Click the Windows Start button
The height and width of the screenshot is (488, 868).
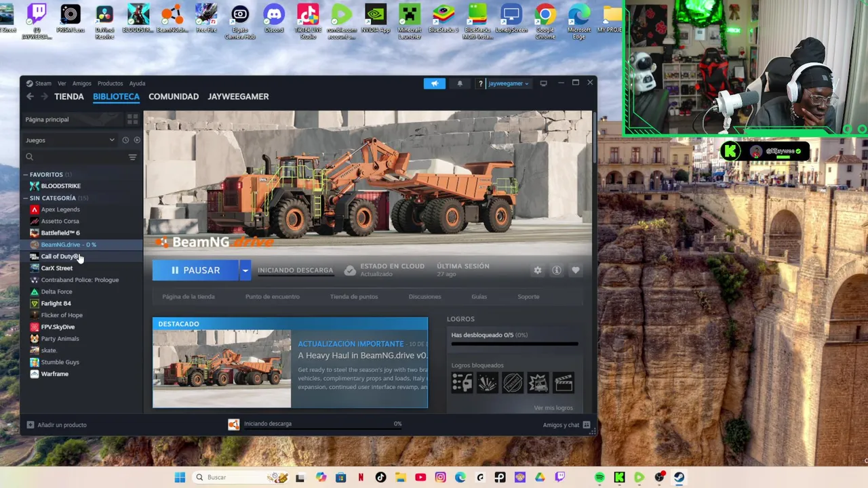pos(180,477)
